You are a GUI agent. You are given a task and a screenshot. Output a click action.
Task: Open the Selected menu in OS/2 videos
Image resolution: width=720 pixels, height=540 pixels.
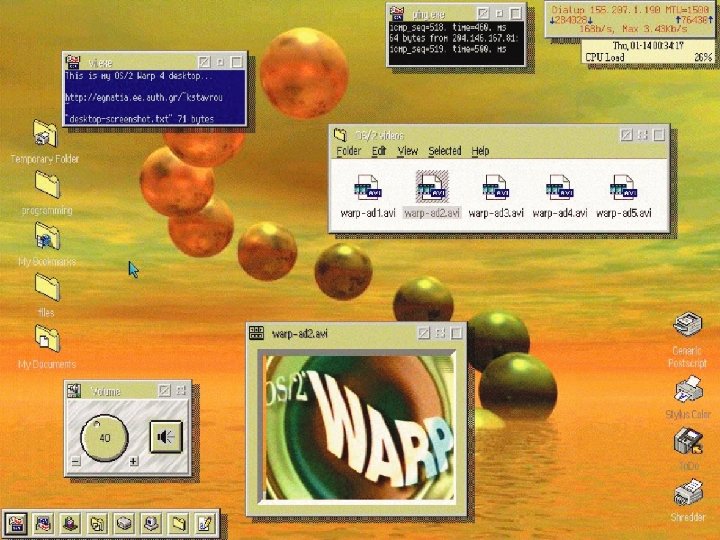click(444, 151)
